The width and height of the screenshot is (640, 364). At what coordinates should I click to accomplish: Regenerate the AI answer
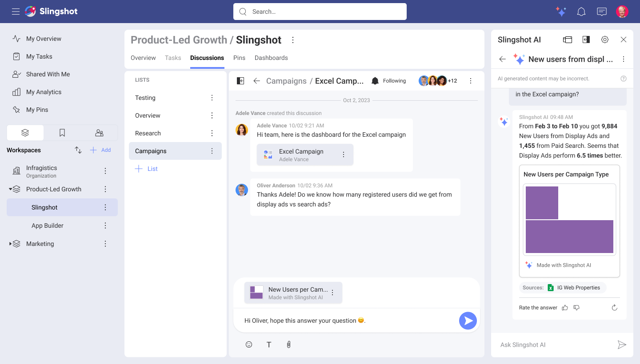(615, 308)
